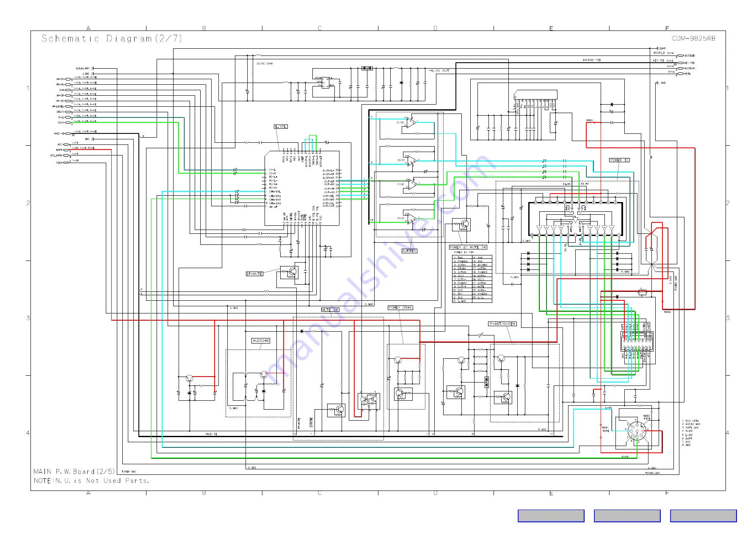This screenshot has width=756, height=535.
Task: Click the POWER IC PIN table heading
Action: 464,252
